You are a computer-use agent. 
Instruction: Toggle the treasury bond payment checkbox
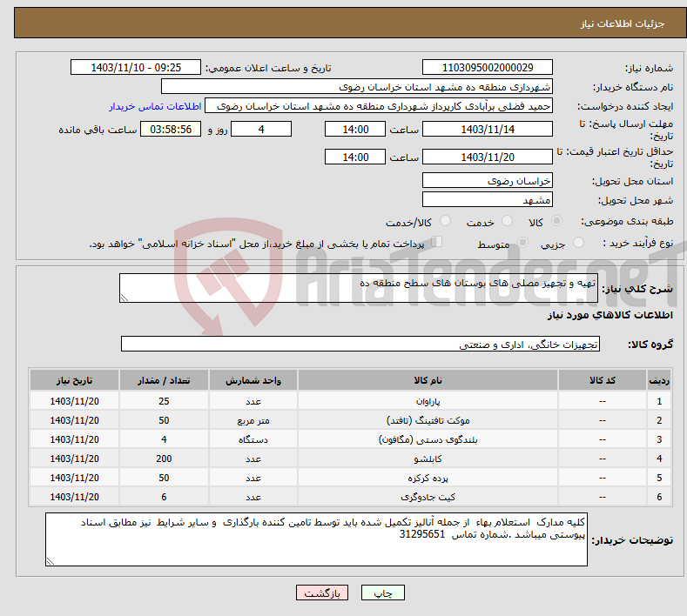tap(437, 243)
